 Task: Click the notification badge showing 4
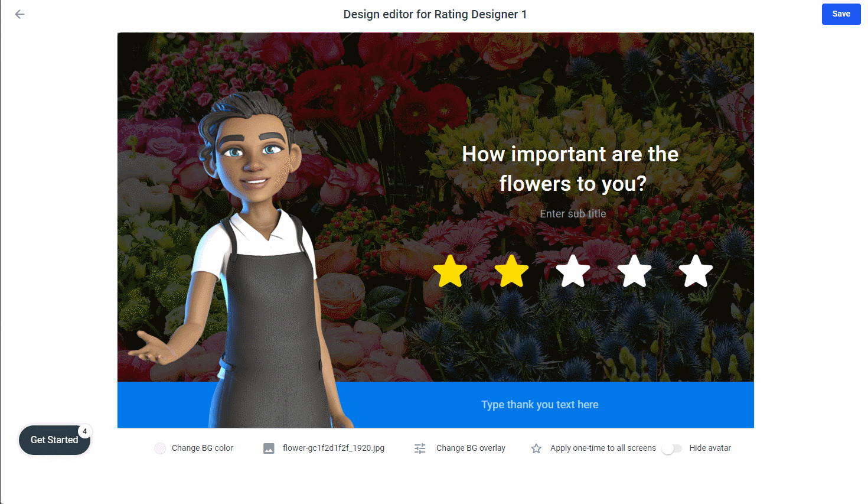pyautogui.click(x=85, y=431)
